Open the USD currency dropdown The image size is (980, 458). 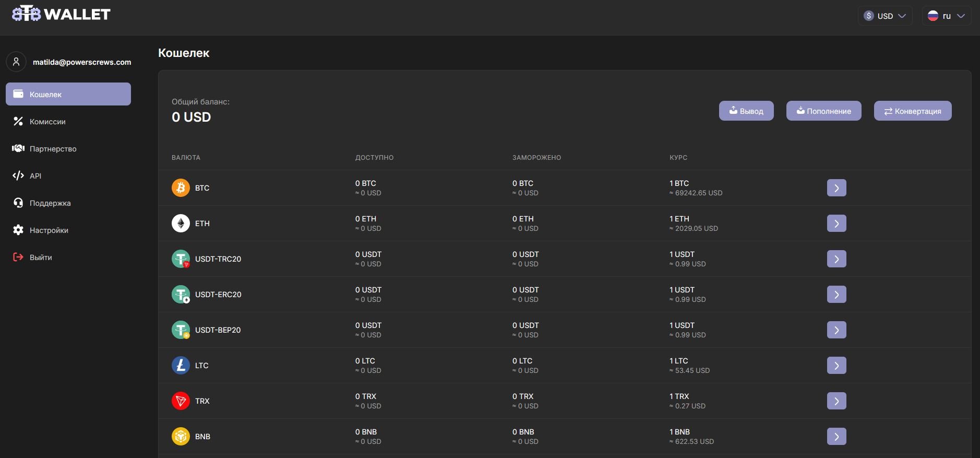pos(885,16)
